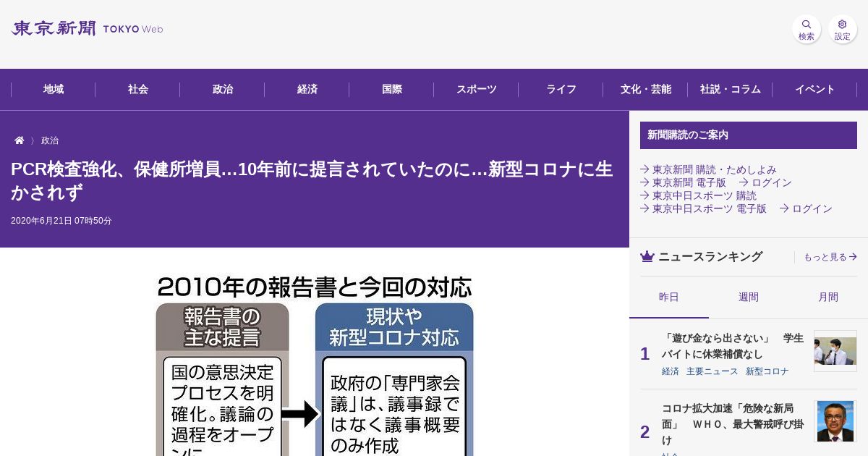Open the 国際 navigation menu

(x=392, y=90)
